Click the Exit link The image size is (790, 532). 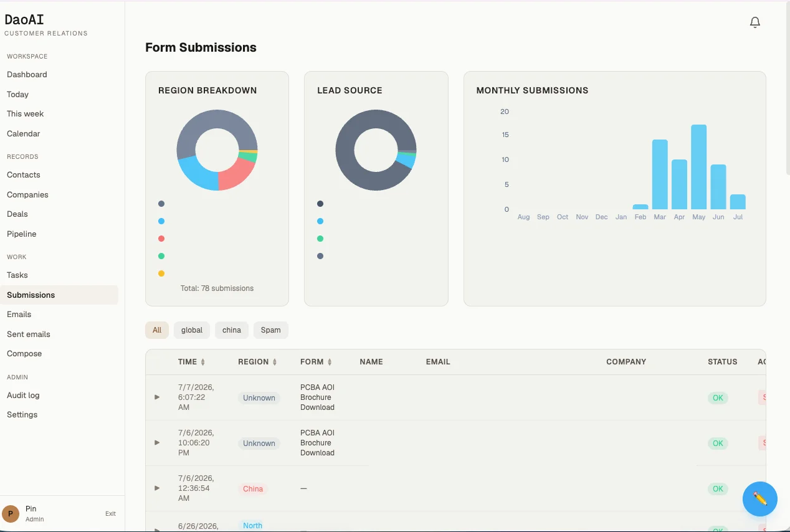pos(110,513)
